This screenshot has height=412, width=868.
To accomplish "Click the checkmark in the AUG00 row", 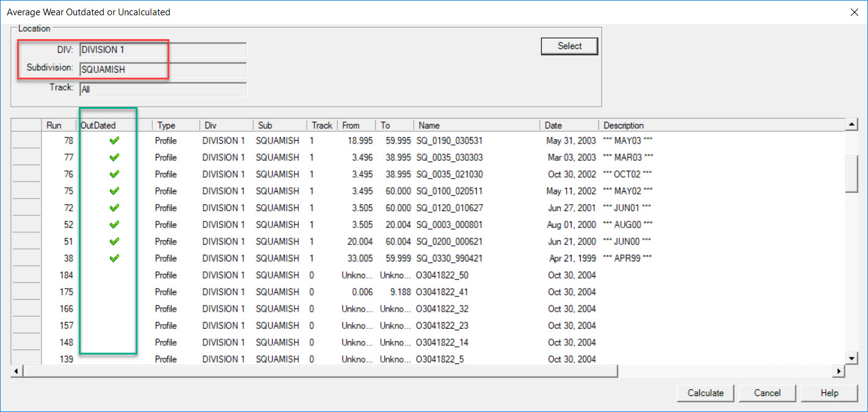I will pos(114,224).
